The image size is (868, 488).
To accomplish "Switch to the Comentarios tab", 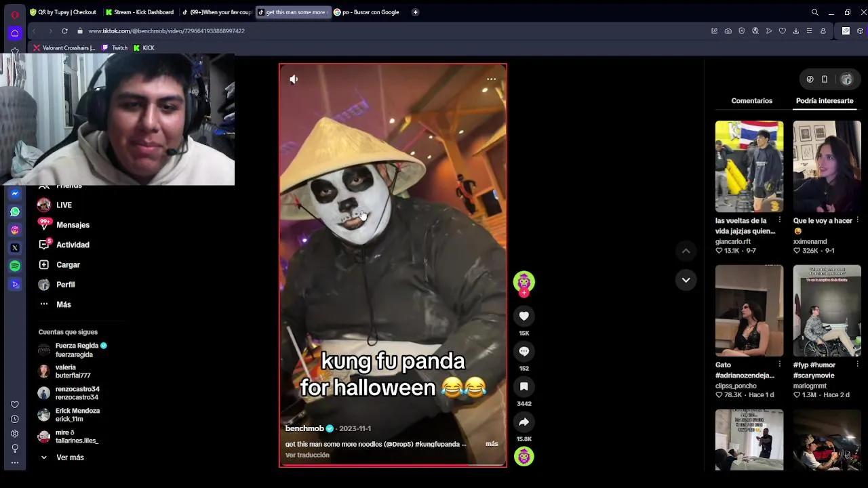I will coord(751,100).
